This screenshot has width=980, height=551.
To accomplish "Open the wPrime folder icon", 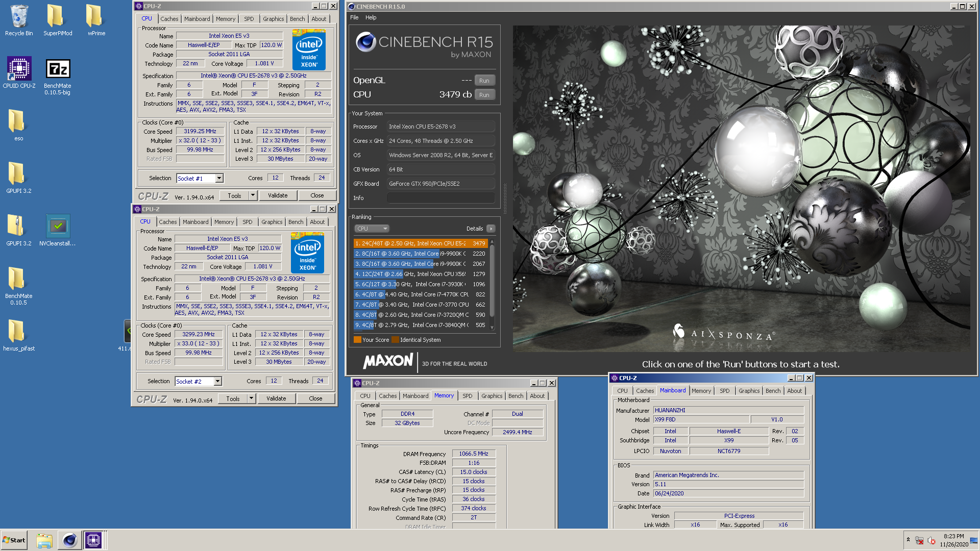I will coord(96,20).
